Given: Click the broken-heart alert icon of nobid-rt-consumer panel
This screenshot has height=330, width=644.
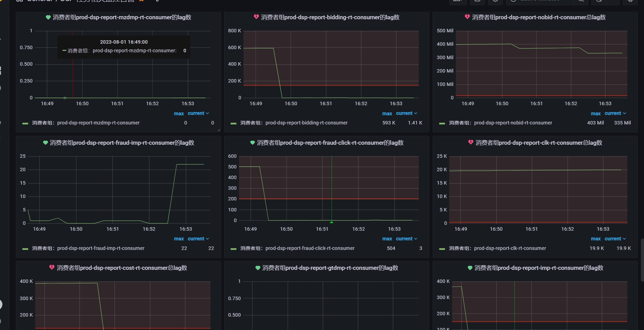Looking at the screenshot, I should pyautogui.click(x=467, y=17).
